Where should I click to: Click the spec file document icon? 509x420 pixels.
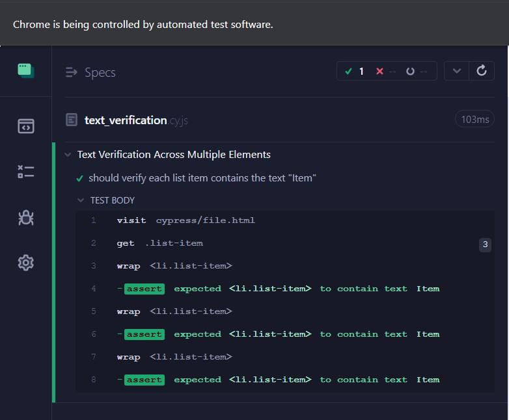point(72,120)
